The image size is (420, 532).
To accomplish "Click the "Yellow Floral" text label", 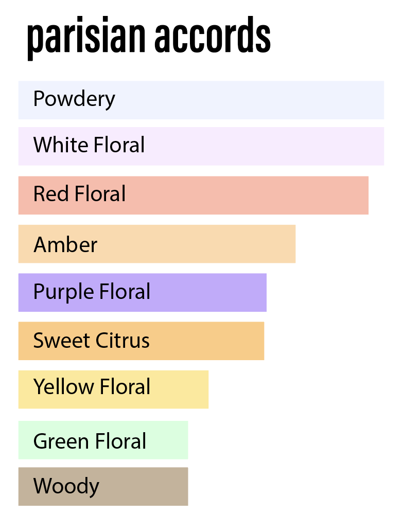I will 92,387.
